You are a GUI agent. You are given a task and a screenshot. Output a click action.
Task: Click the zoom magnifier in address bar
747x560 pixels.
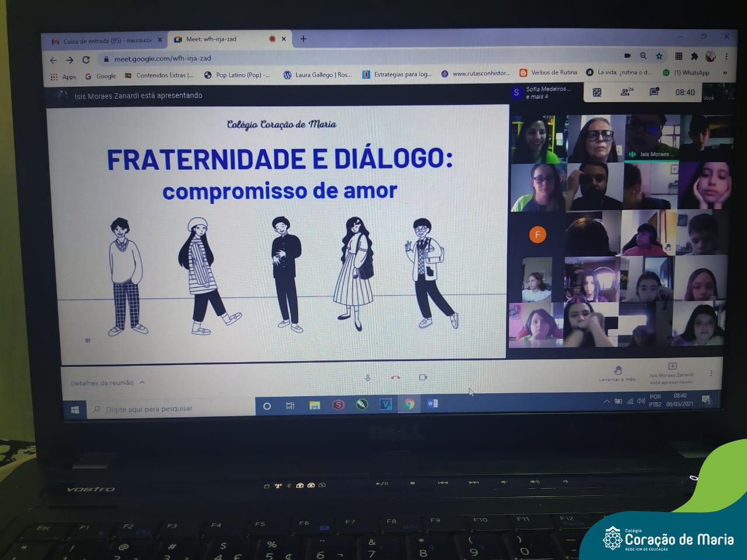click(643, 56)
